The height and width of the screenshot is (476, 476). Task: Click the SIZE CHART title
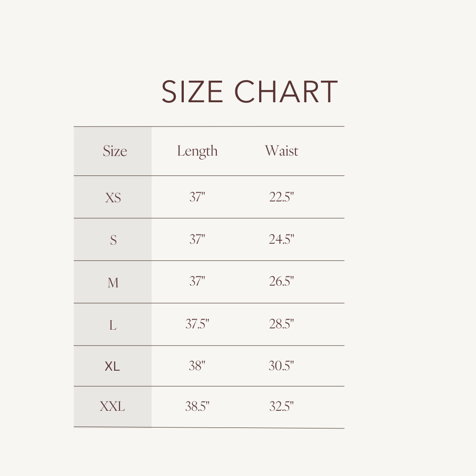[249, 92]
